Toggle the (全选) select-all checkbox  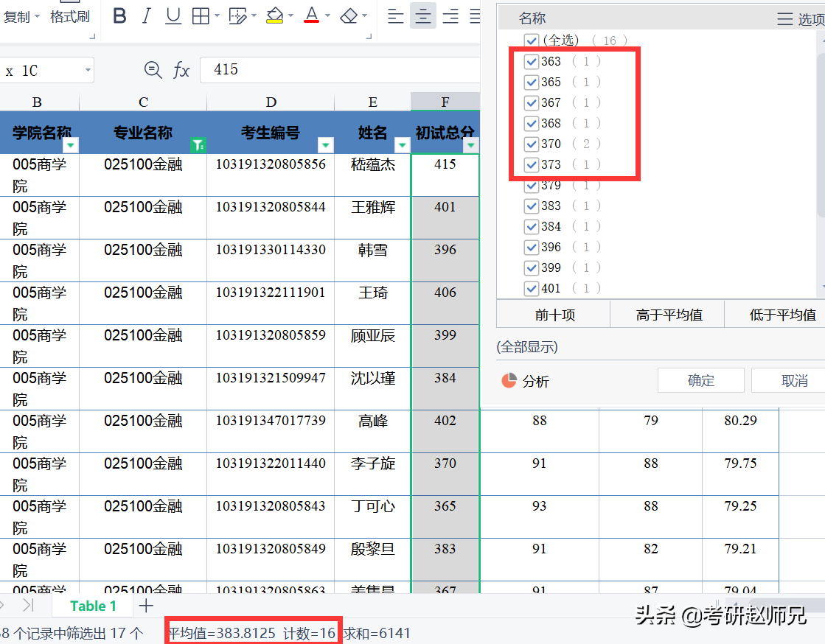coord(532,41)
